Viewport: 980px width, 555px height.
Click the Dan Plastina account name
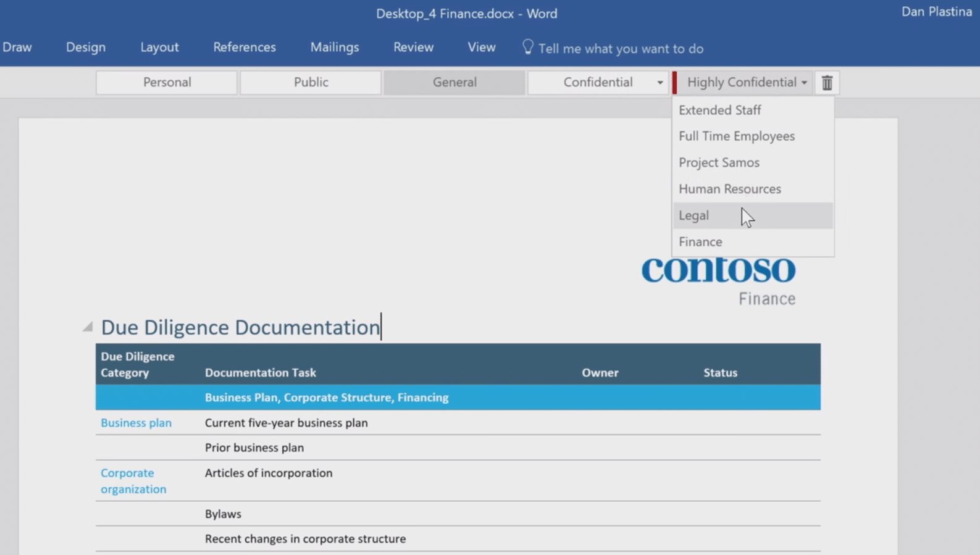[x=936, y=12]
